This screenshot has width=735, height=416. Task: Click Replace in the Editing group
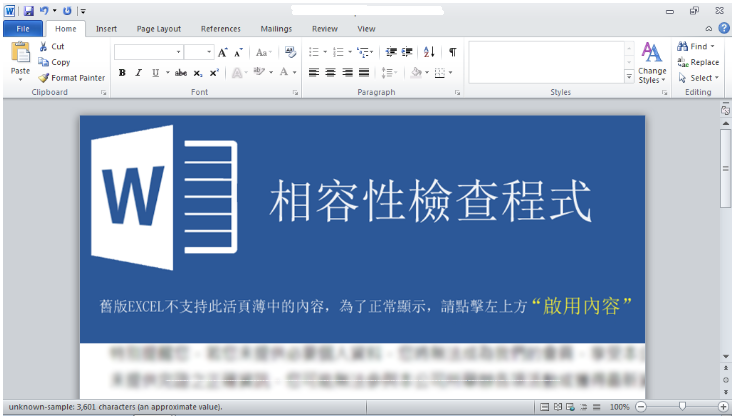[x=698, y=62]
